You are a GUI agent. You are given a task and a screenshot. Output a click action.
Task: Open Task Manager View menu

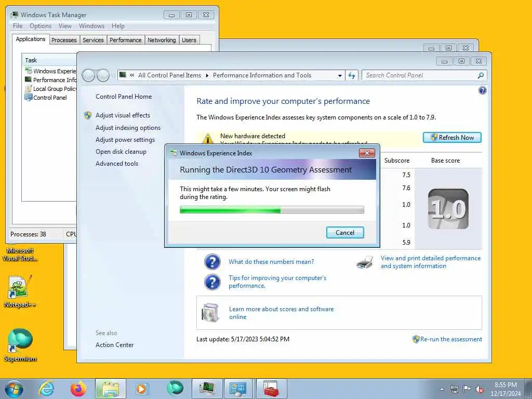pyautogui.click(x=65, y=26)
